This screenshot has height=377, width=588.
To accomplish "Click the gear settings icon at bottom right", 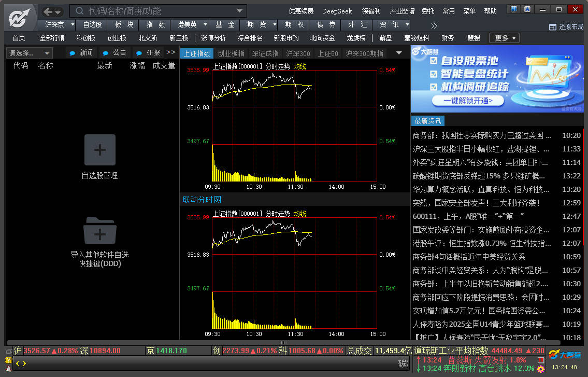I will [541, 369].
